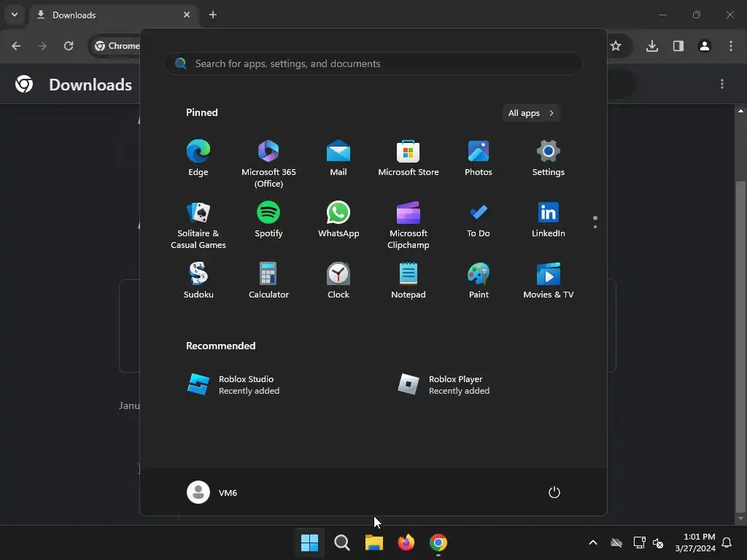The width and height of the screenshot is (747, 560).
Task: Select the Downloads tab in Chrome
Action: click(x=115, y=15)
